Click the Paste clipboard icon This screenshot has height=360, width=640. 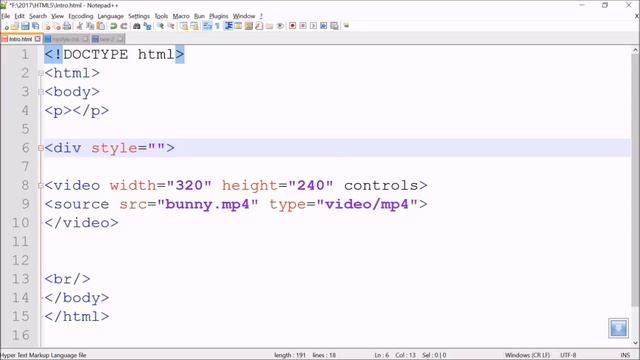click(100, 26)
